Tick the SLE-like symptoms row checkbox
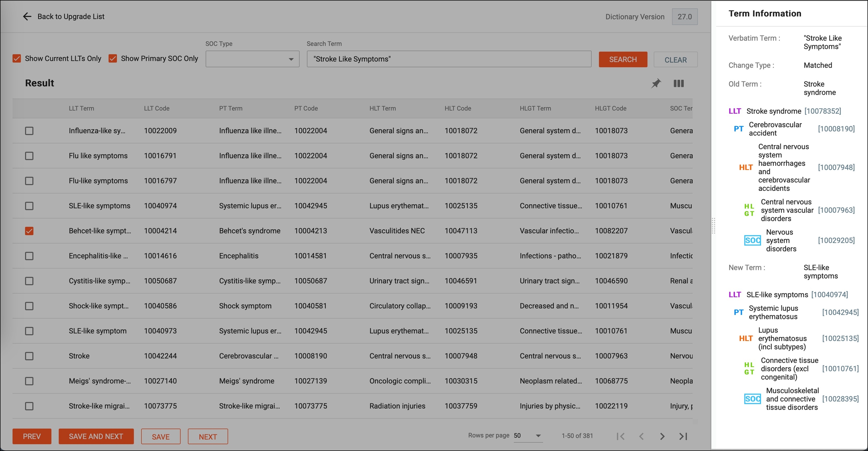Screen dimensions: 868x451 29,206
